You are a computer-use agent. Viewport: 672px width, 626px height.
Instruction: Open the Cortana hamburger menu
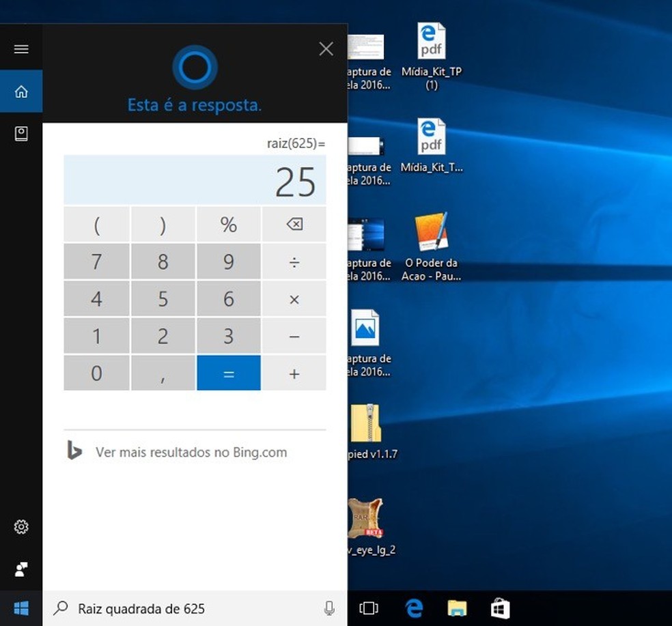(21, 49)
